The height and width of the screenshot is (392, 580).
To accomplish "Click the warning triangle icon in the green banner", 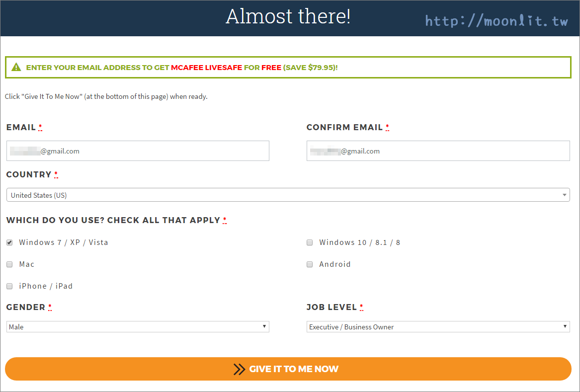I will (x=16, y=67).
